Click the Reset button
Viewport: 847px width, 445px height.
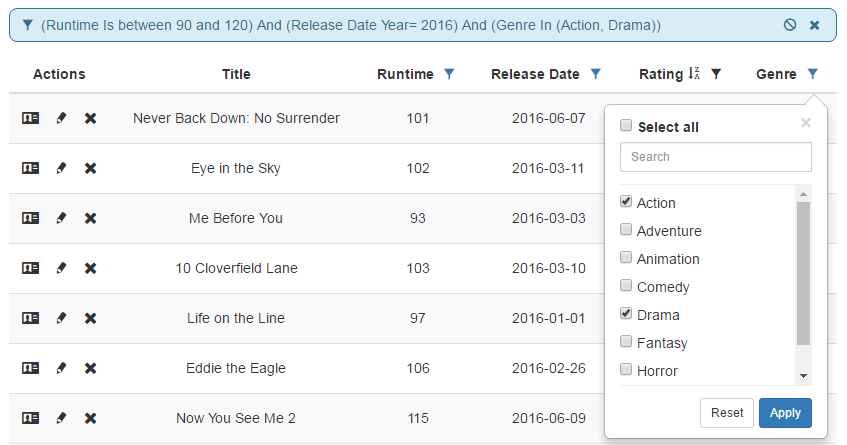(727, 412)
